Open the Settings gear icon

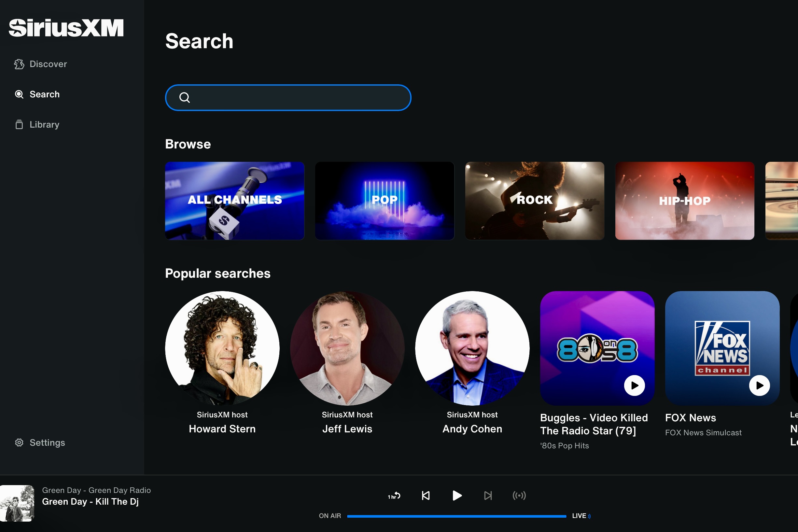(x=19, y=442)
